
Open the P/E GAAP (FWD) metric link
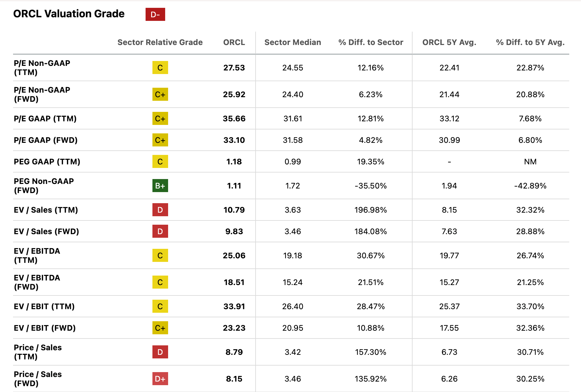(46, 140)
